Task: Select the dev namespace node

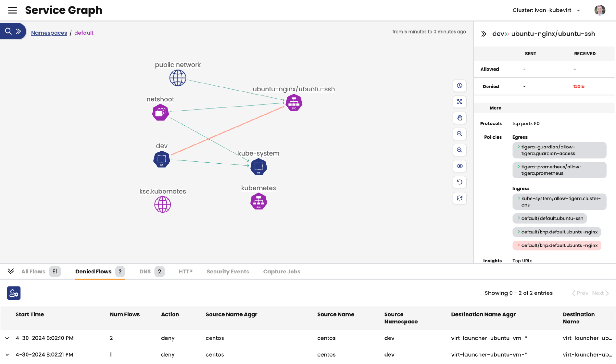Action: 162,159
